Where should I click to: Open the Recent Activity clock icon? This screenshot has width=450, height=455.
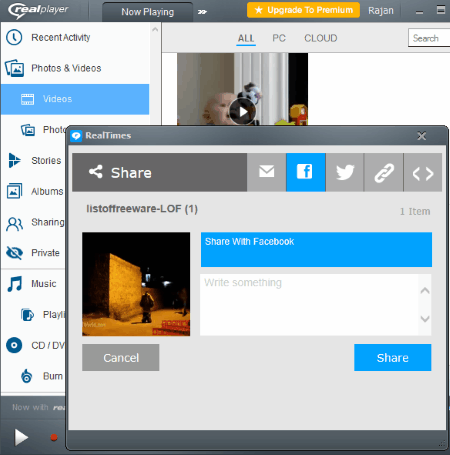(x=14, y=37)
